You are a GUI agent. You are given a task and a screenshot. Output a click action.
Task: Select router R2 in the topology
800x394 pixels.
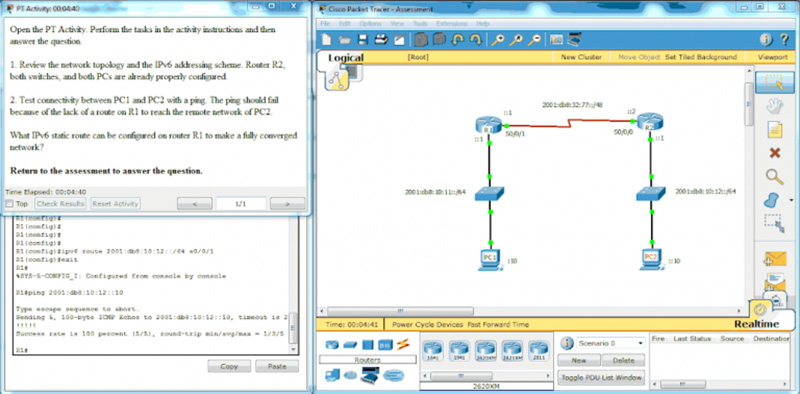(x=649, y=122)
